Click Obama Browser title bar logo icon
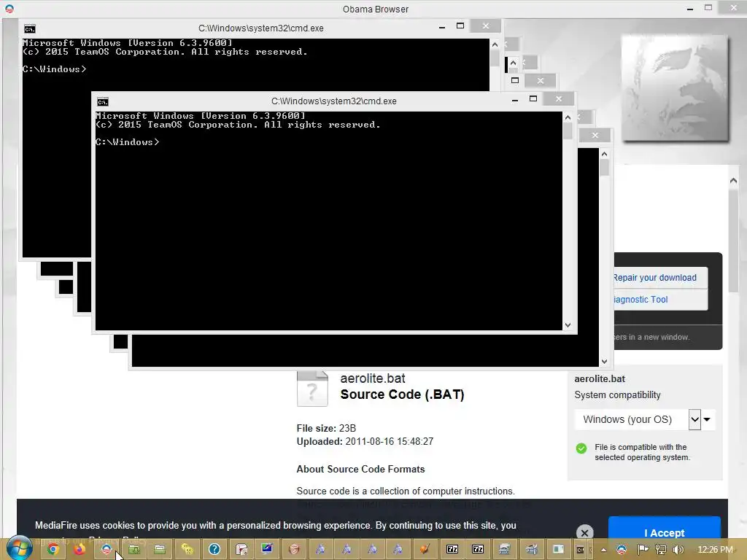Screen dimensions: 747x560 pyautogui.click(x=9, y=9)
